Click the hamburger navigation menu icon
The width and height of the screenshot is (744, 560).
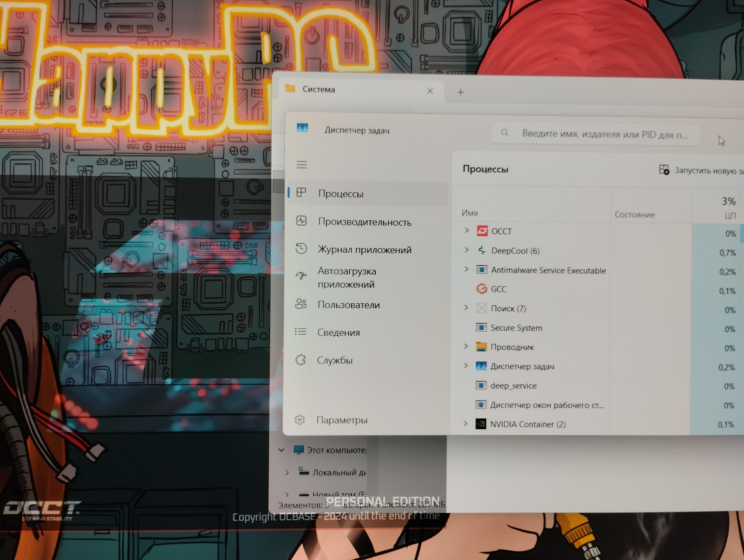pyautogui.click(x=302, y=164)
